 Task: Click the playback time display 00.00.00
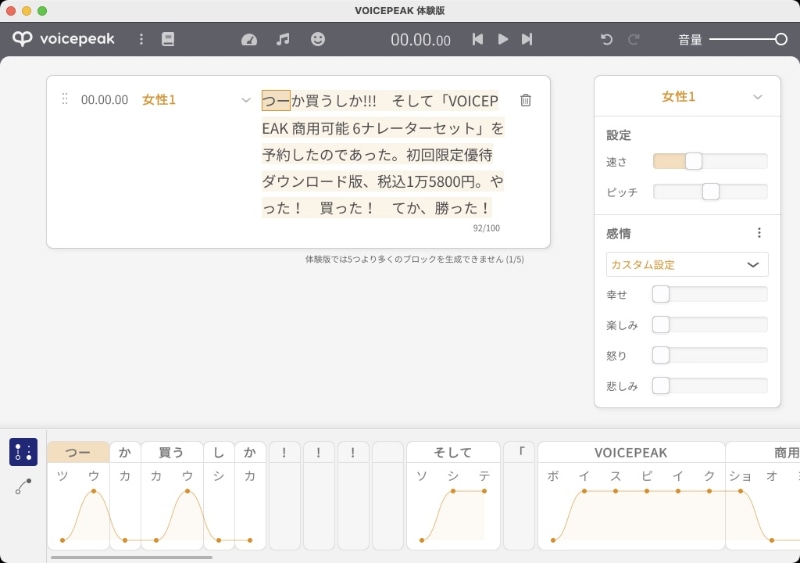tap(420, 40)
